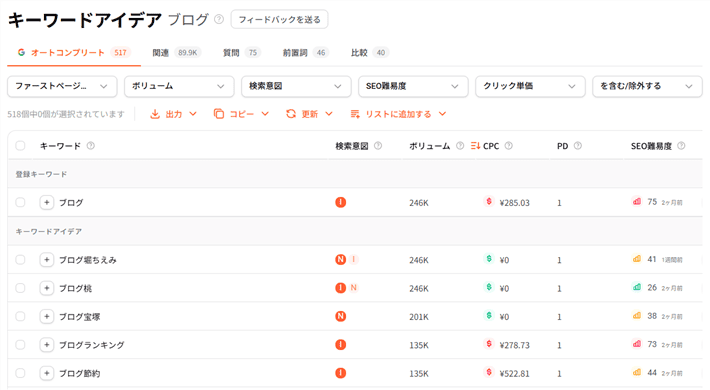
Task: Click ブログ堀ちえみ keyword text
Action: [88, 260]
